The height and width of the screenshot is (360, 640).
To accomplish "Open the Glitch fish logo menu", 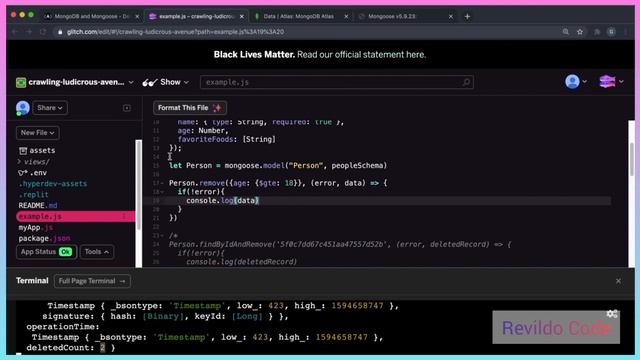I will click(611, 82).
